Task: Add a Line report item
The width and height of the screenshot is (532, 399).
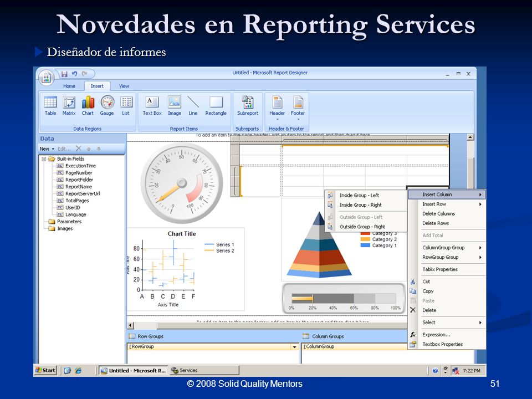Action: click(193, 105)
